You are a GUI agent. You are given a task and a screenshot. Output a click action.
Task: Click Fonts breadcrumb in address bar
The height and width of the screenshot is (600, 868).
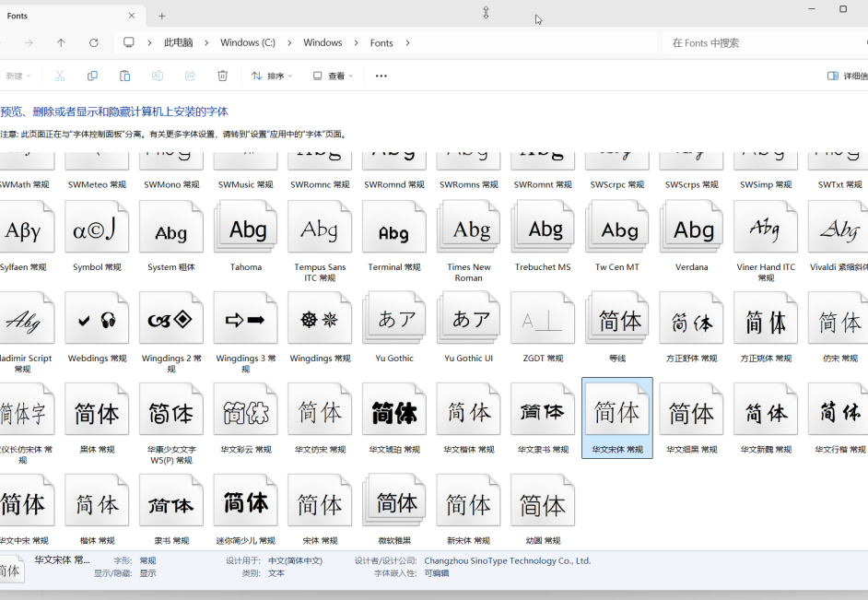coord(381,42)
